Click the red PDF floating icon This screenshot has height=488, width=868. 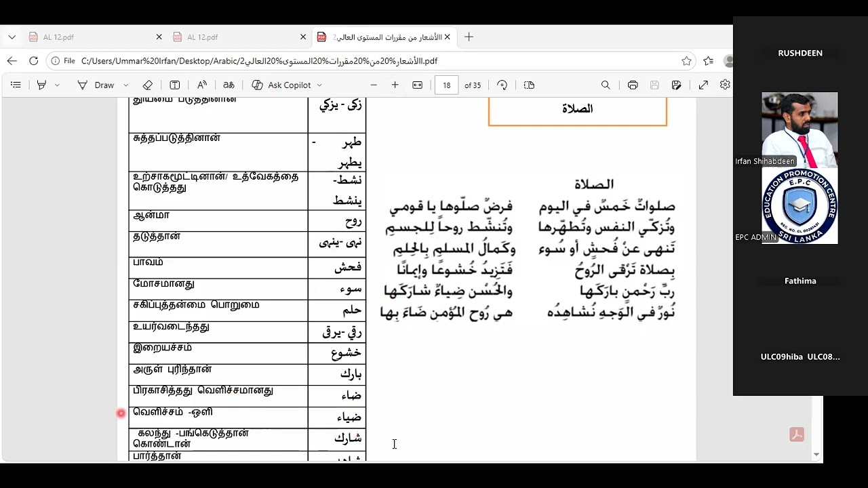pos(797,434)
